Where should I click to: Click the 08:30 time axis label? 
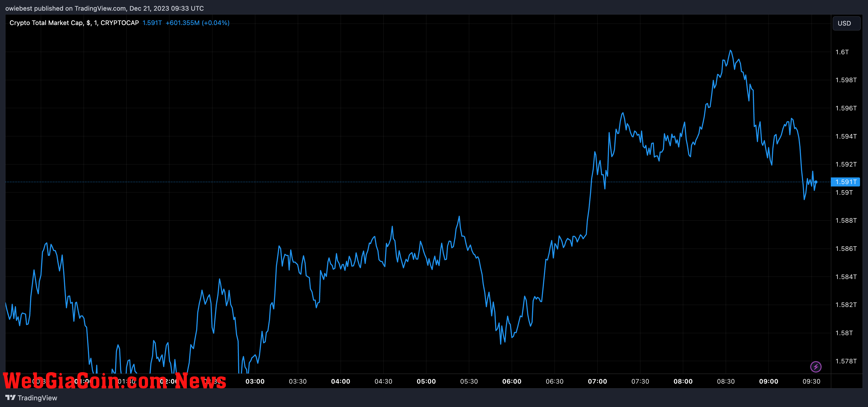726,381
